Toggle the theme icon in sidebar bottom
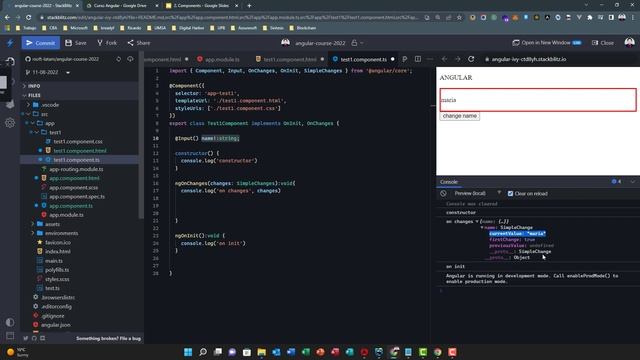Image resolution: width=640 pixels, height=360 pixels. (10, 322)
